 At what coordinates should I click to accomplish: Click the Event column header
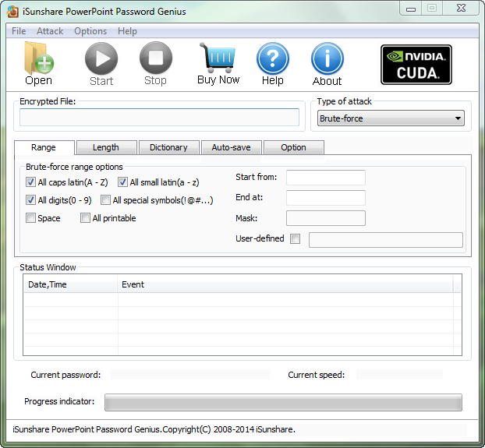point(285,284)
